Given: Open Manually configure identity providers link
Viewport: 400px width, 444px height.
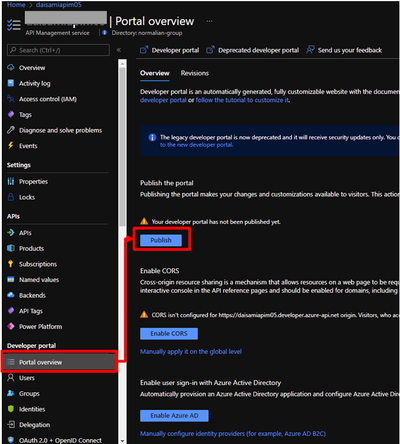Looking at the screenshot, I should (233, 433).
